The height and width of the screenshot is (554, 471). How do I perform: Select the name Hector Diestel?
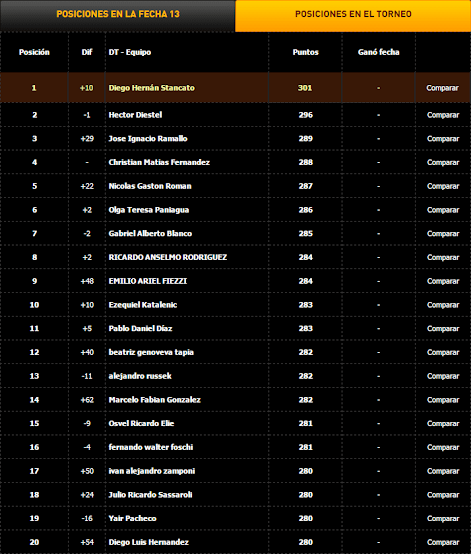coord(135,115)
